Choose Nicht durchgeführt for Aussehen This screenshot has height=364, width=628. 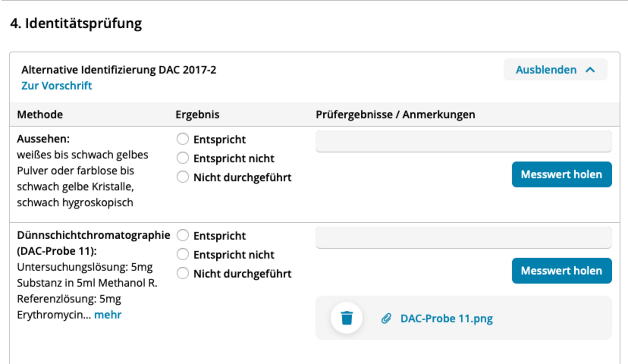click(182, 177)
